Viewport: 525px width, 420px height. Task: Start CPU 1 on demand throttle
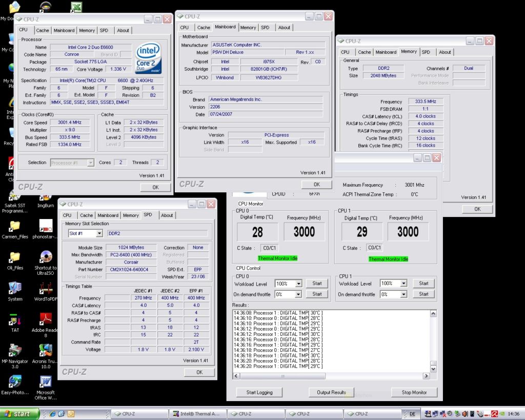(x=423, y=294)
